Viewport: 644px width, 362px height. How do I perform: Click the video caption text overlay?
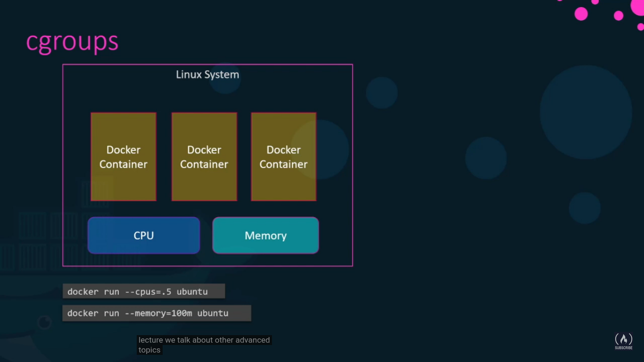point(204,345)
